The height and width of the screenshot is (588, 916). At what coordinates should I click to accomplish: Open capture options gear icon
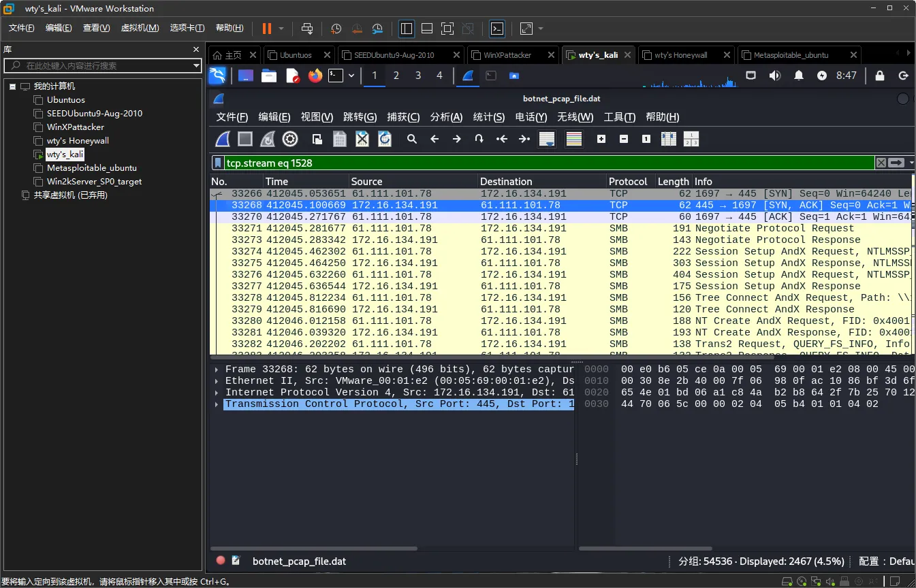point(290,140)
